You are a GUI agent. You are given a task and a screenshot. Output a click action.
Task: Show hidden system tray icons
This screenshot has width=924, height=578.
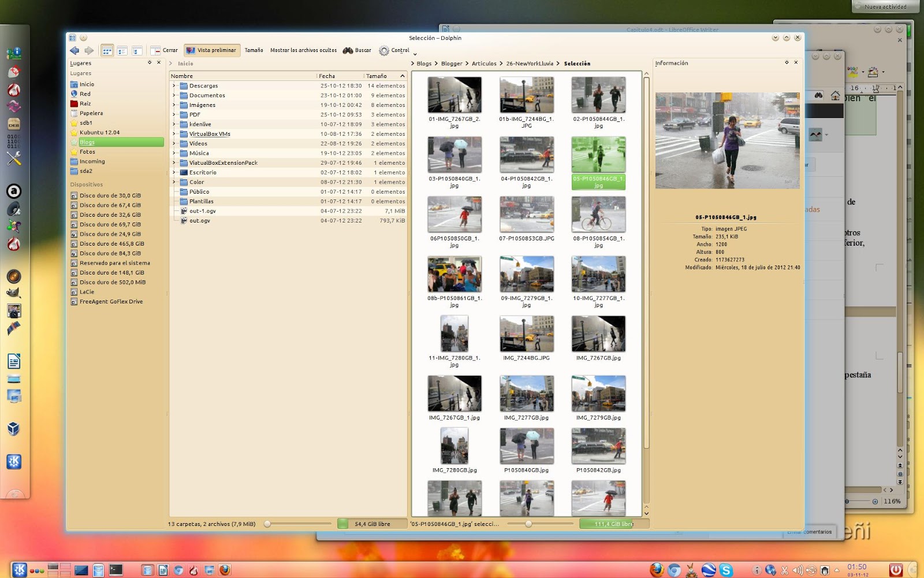point(837,570)
